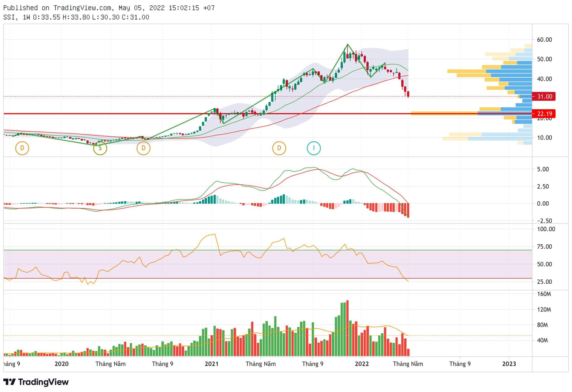572x392 pixels.
Task: Click the D marker between the S and 2021
Action: (143, 148)
